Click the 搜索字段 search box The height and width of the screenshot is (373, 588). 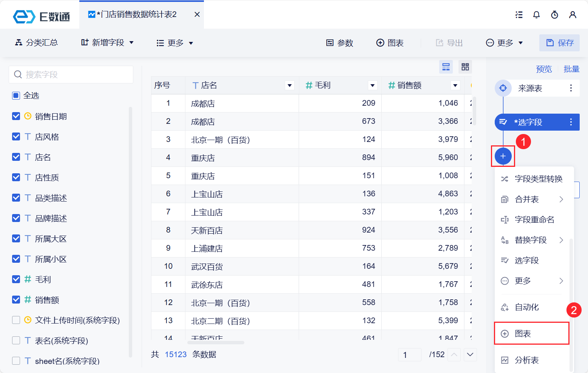71,74
